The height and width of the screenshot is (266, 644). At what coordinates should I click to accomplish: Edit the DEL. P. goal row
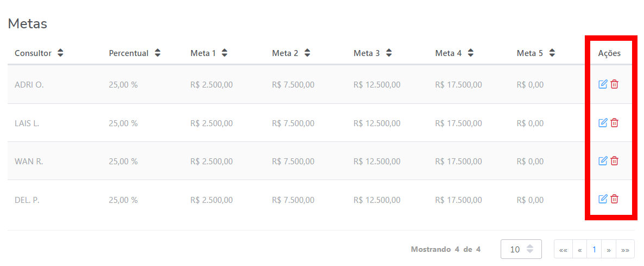tap(602, 199)
